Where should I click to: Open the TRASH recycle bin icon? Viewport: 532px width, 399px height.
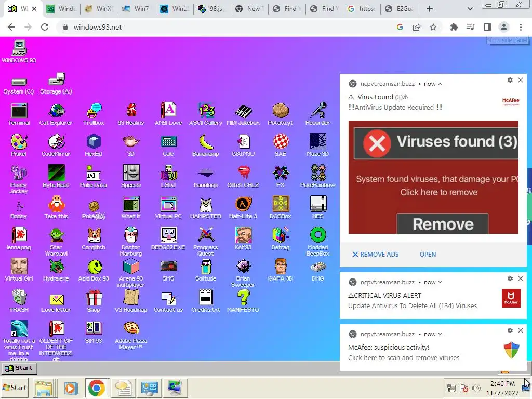19,301
